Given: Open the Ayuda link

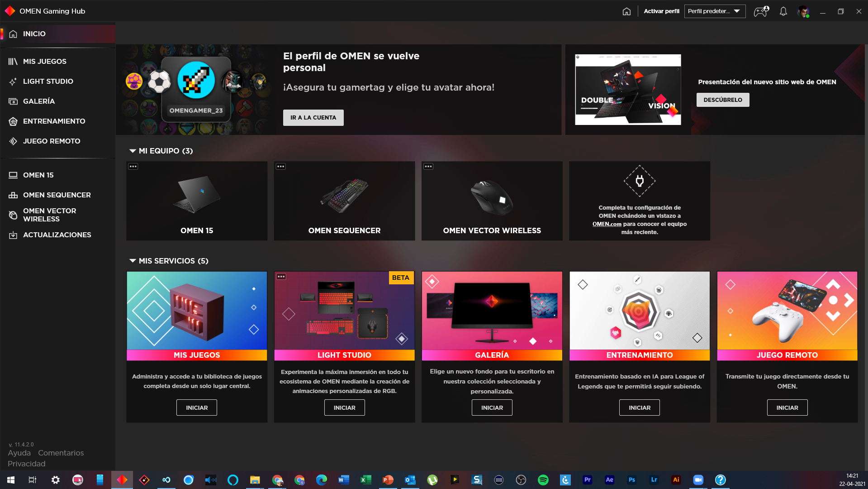Looking at the screenshot, I should pyautogui.click(x=19, y=453).
